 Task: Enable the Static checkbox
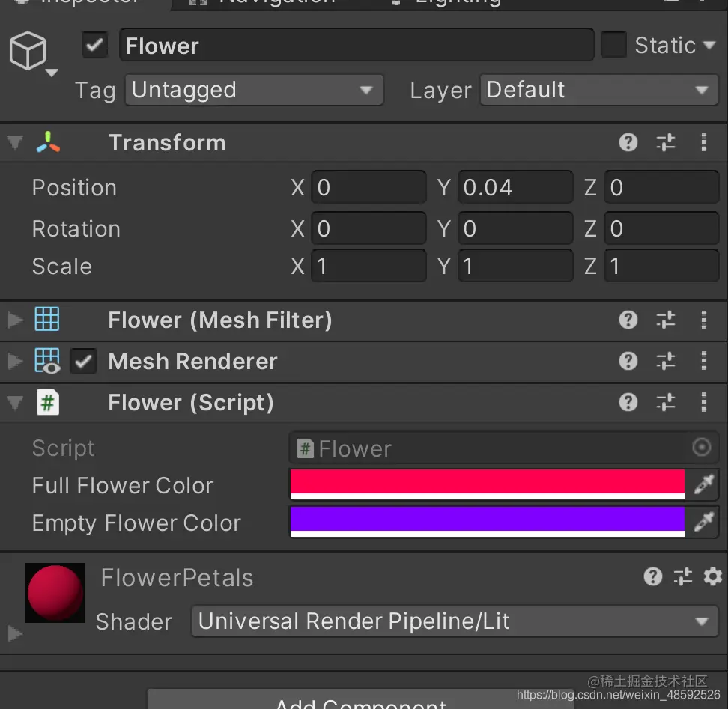(614, 45)
